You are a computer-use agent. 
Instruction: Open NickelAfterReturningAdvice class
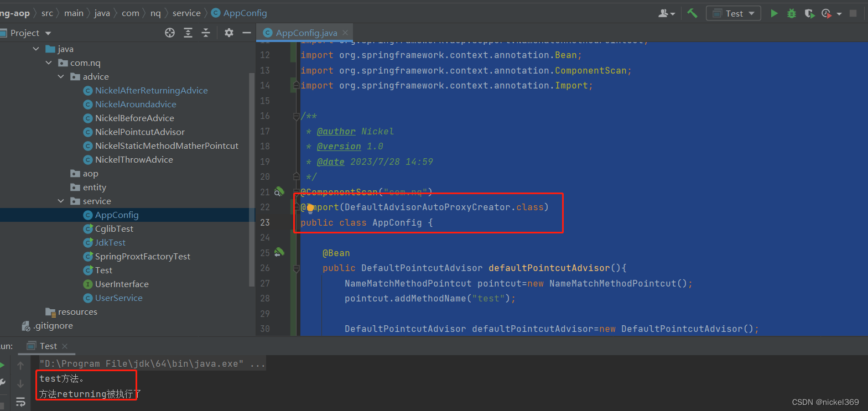(151, 91)
